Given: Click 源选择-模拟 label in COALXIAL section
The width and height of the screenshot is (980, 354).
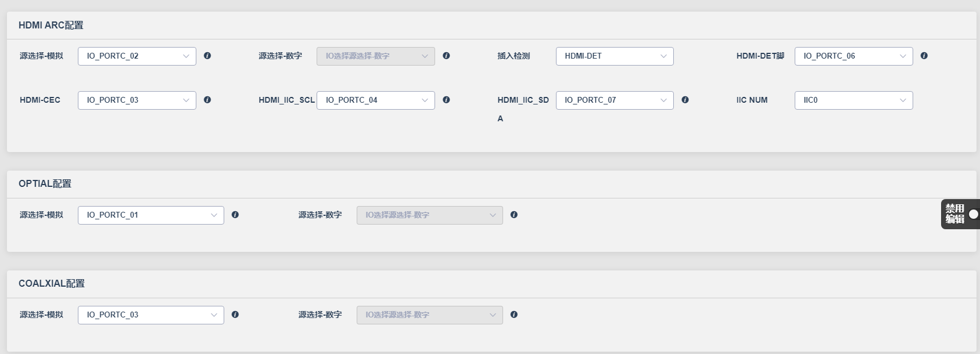Looking at the screenshot, I should coord(42,315).
